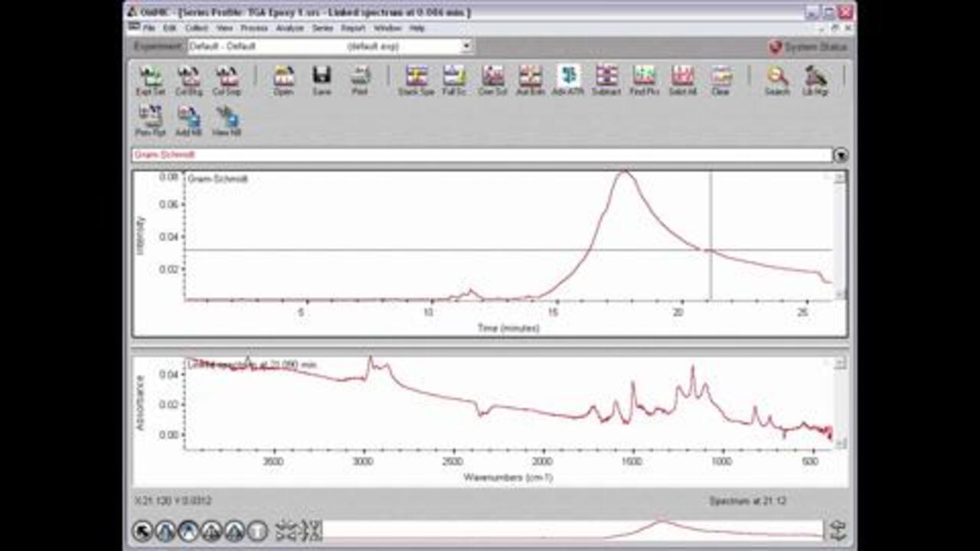Viewport: 980px width, 551px height.
Task: Open the Lib Mgr library manager
Action: click(815, 80)
